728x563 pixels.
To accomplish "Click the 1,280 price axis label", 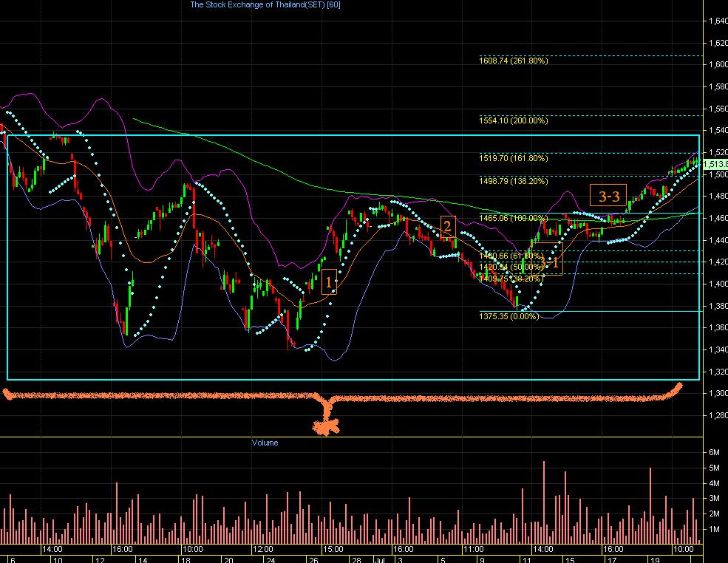I will pyautogui.click(x=718, y=415).
